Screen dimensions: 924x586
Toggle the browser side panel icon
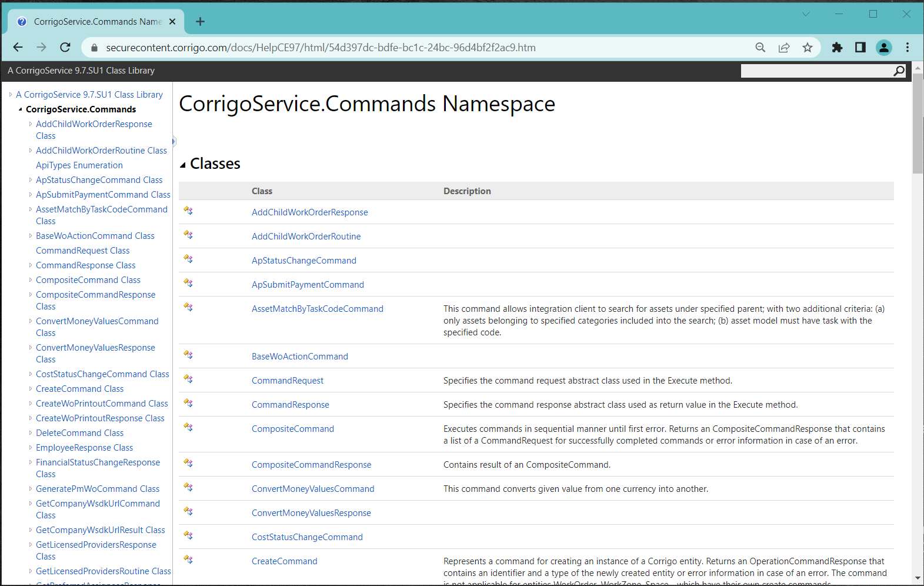860,48
